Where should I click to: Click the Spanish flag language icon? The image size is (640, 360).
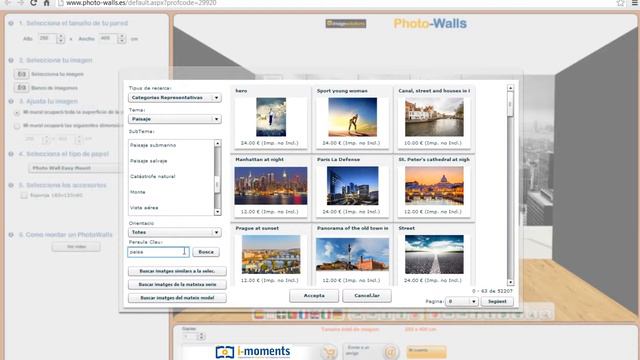(259, 315)
